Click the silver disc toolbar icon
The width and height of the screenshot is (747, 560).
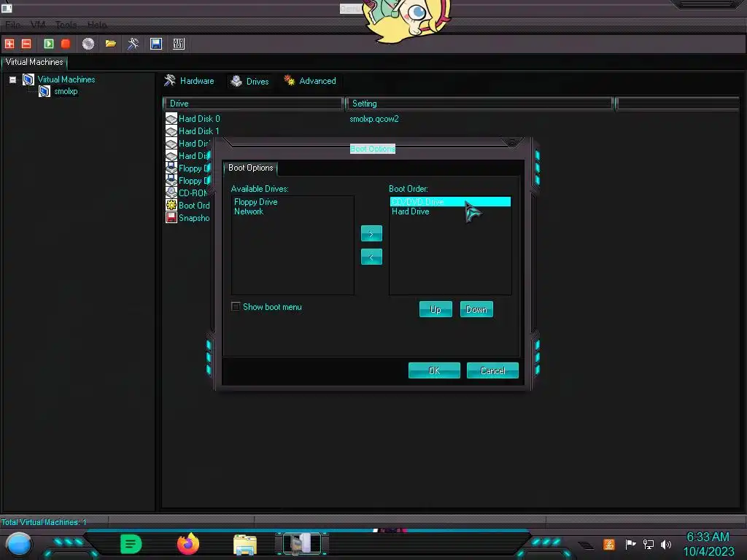[88, 44]
